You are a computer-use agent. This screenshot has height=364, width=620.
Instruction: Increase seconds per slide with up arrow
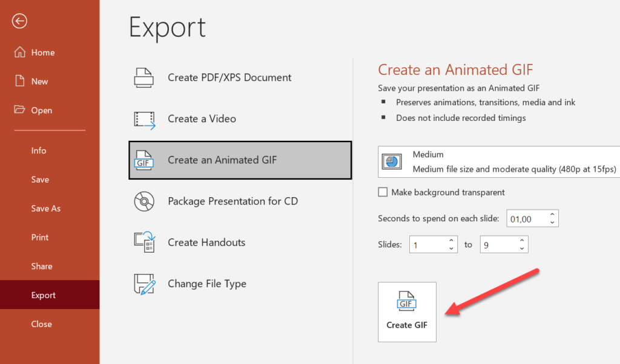coord(552,214)
